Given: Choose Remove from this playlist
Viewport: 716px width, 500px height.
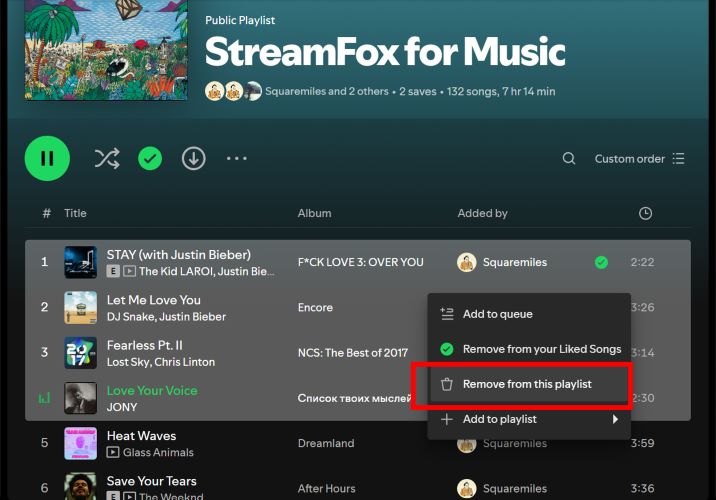Looking at the screenshot, I should coord(529,384).
